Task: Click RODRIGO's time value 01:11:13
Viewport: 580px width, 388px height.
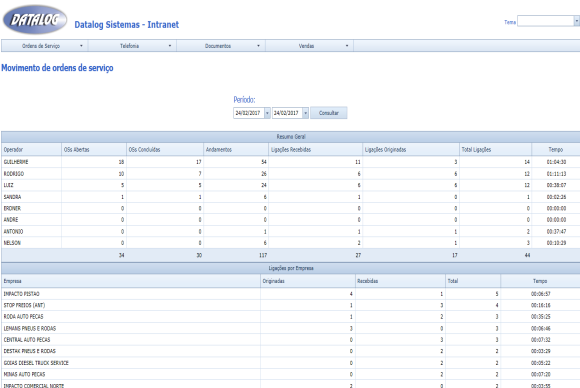Action: (556, 173)
